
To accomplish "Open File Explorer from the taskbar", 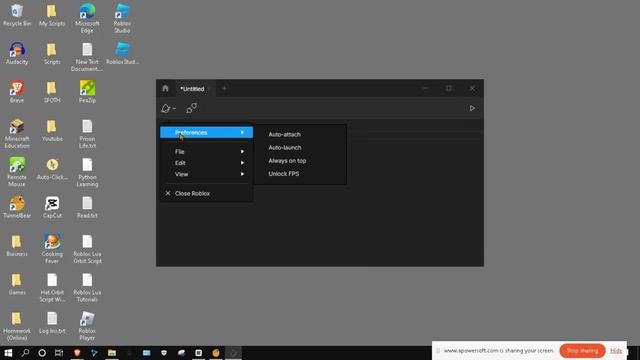I will [111, 353].
